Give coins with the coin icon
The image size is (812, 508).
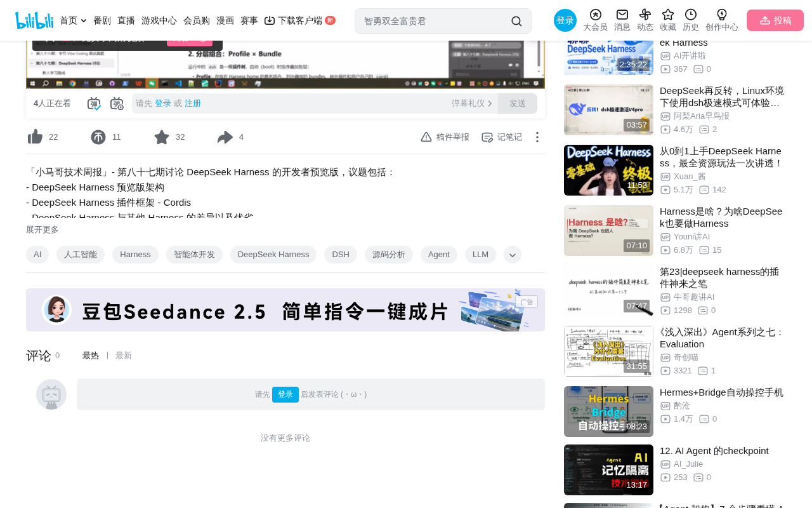coord(98,137)
